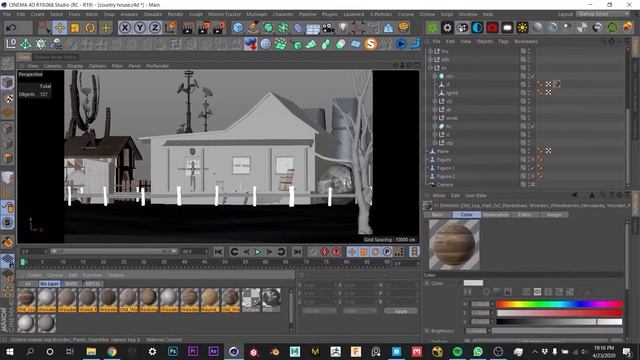The image size is (640, 360).
Task: Adjust the Brightness slider
Action: pyautogui.click(x=557, y=331)
